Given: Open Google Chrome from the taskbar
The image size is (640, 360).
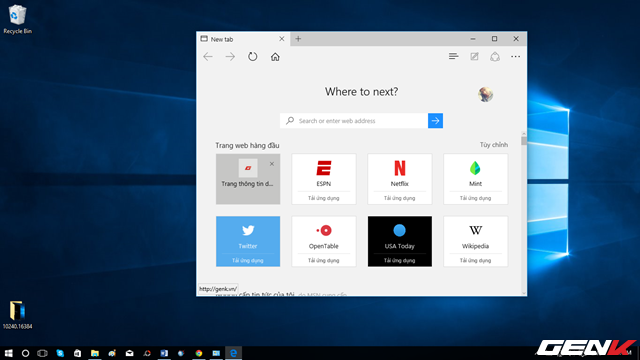Looking at the screenshot, I should click(x=199, y=353).
